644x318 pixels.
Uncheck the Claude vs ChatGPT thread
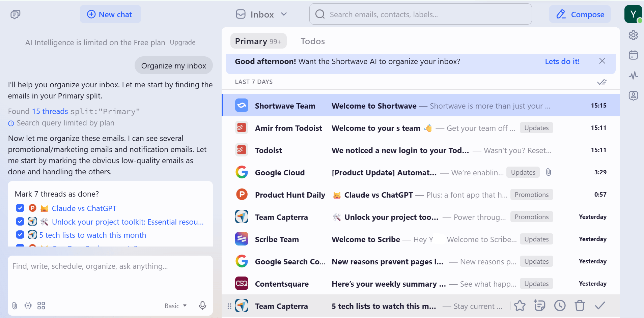pyautogui.click(x=20, y=208)
